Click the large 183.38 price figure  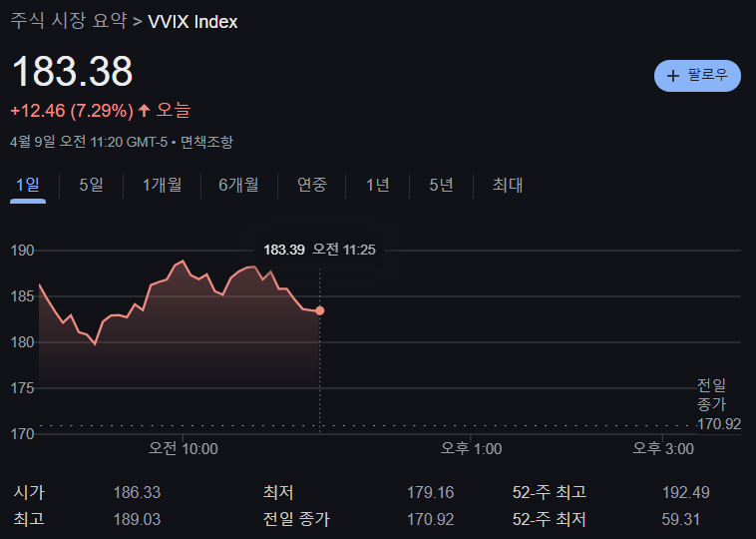[72, 72]
